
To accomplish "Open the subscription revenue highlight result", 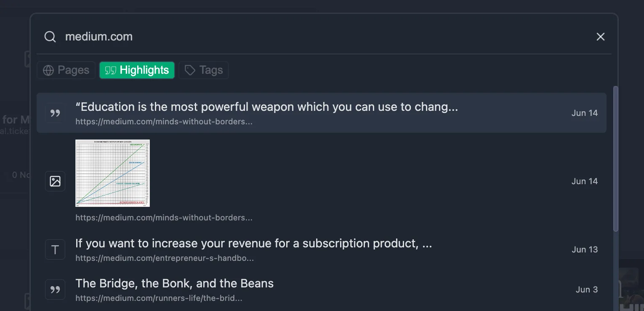I will coord(322,249).
